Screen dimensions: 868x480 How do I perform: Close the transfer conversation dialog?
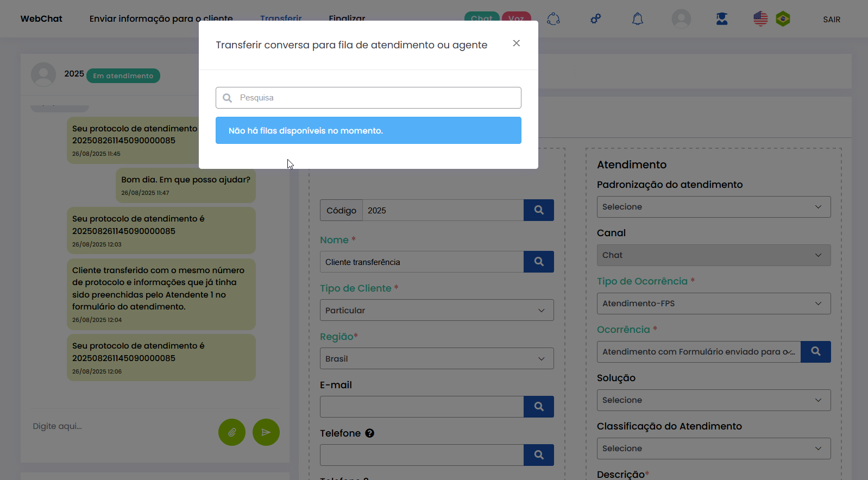click(x=516, y=43)
